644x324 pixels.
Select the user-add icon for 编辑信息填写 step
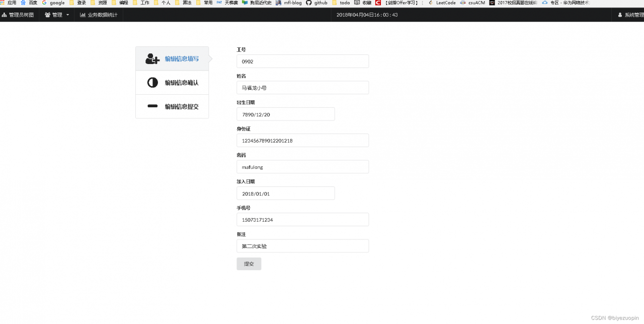151,58
